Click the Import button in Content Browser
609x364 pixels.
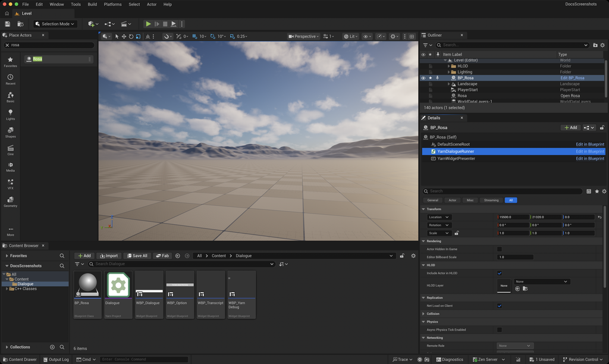tap(109, 256)
